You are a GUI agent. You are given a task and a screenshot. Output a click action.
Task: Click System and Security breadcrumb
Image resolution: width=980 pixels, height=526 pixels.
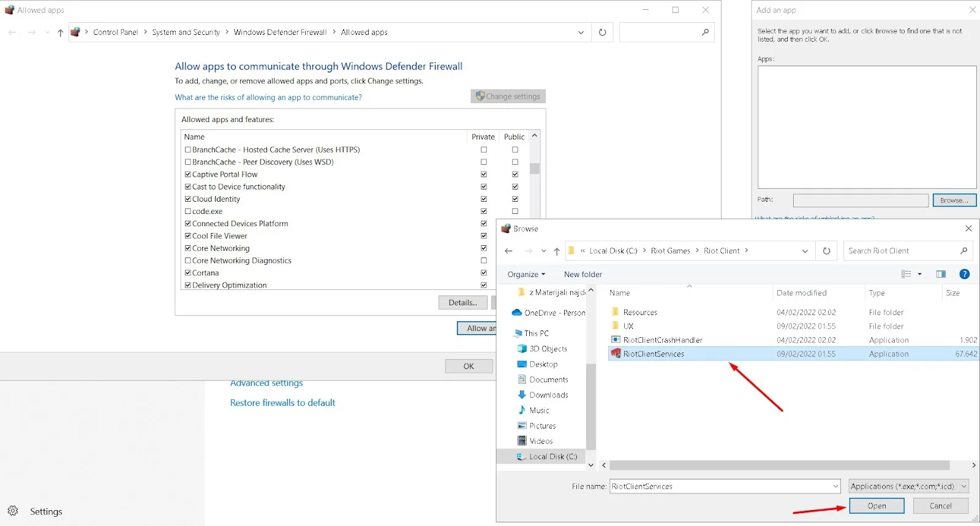click(186, 32)
